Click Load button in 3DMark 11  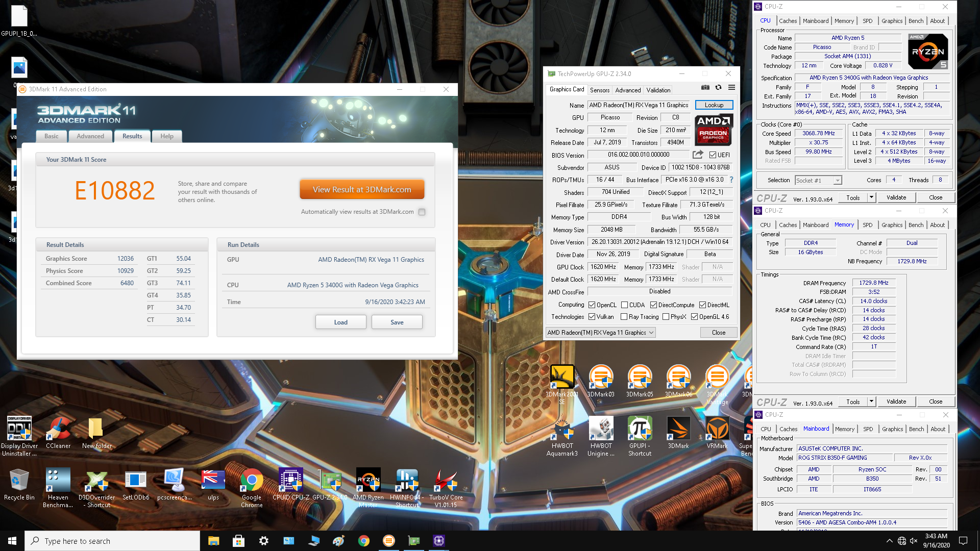pyautogui.click(x=340, y=322)
